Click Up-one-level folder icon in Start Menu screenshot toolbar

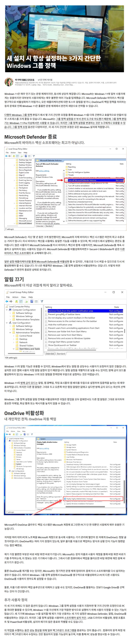[x=16, y=301]
